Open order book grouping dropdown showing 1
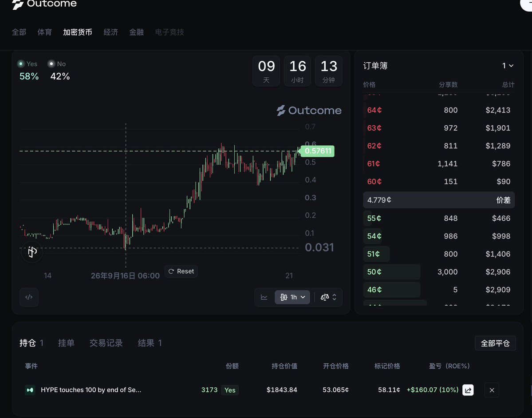The height and width of the screenshot is (418, 532). 508,66
